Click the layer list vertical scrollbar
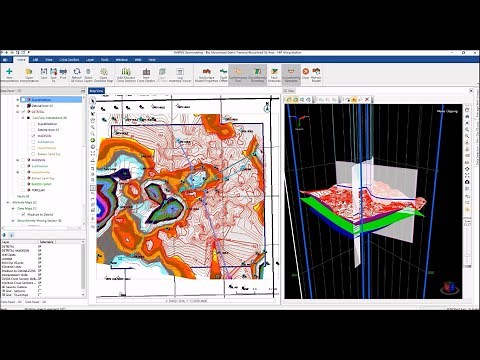Viewport: 480px width, 360px height. (83, 269)
